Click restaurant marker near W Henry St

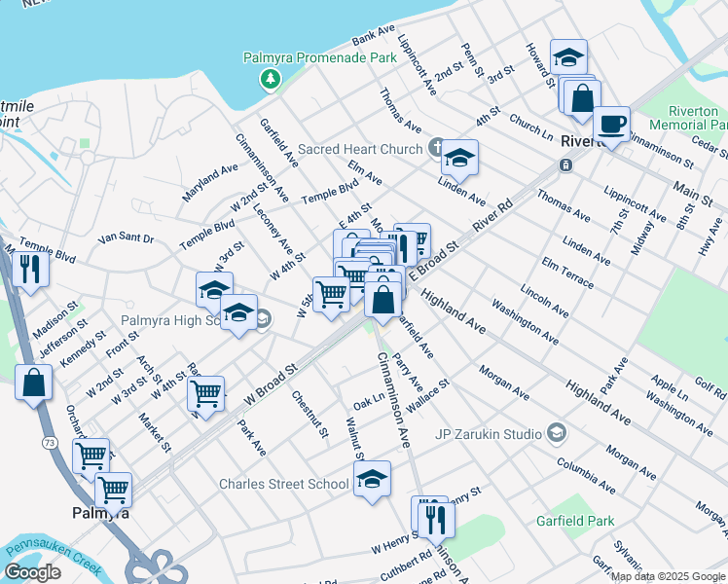point(436,522)
